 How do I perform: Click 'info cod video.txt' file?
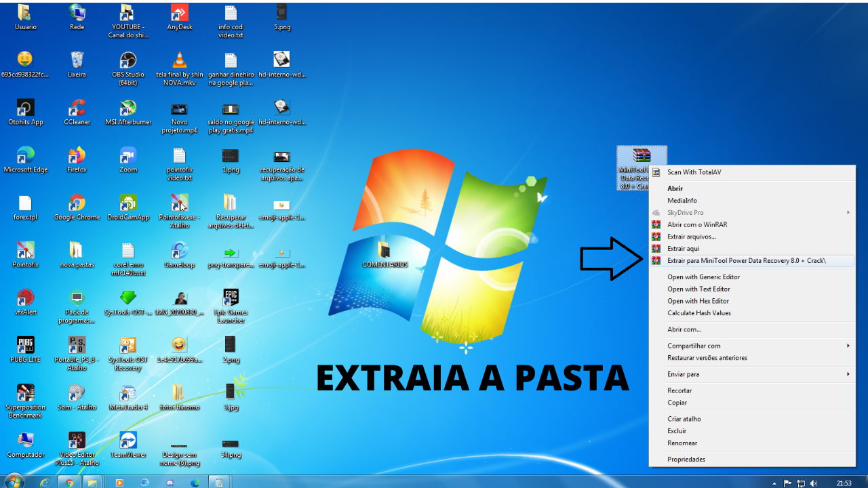point(231,22)
